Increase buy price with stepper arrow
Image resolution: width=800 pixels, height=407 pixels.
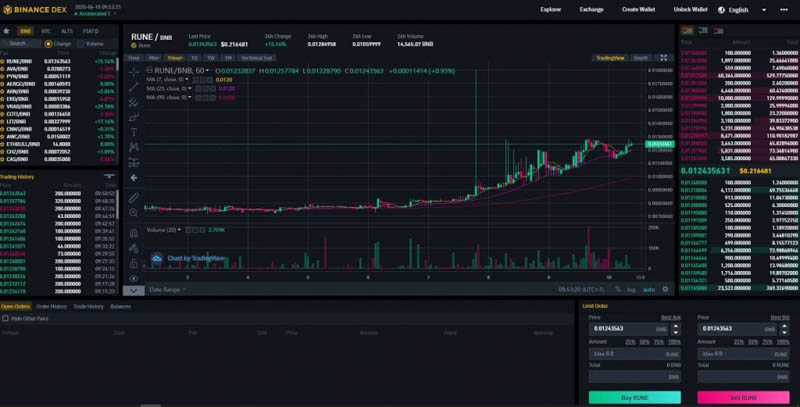pos(676,326)
